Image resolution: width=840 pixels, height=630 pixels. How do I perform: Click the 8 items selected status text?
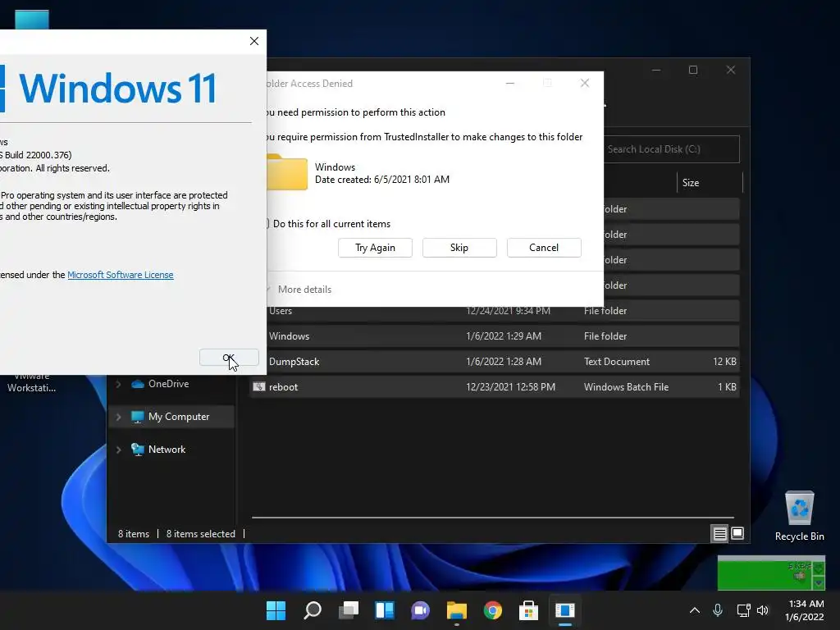click(x=201, y=534)
